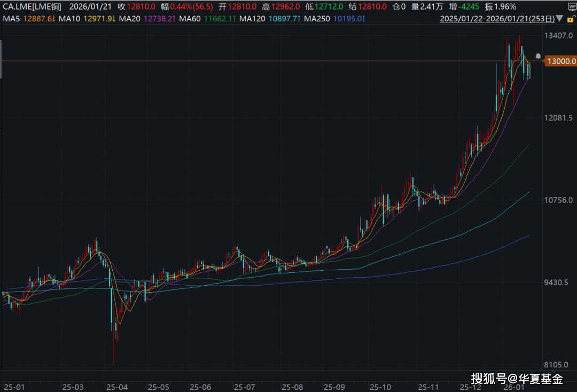The height and width of the screenshot is (392, 577).
Task: Select the orange 13000.0 price alert tag
Action: click(559, 61)
